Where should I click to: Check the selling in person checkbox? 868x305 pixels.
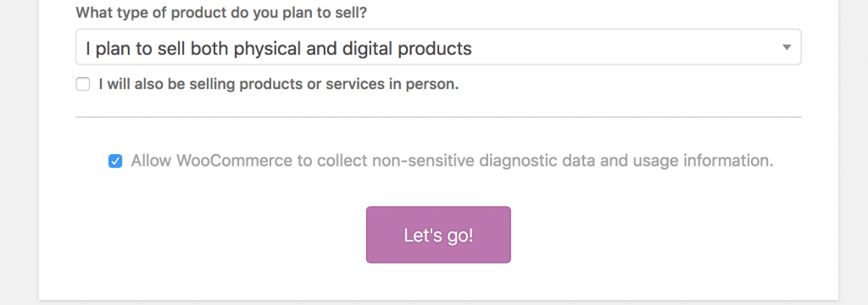click(82, 84)
